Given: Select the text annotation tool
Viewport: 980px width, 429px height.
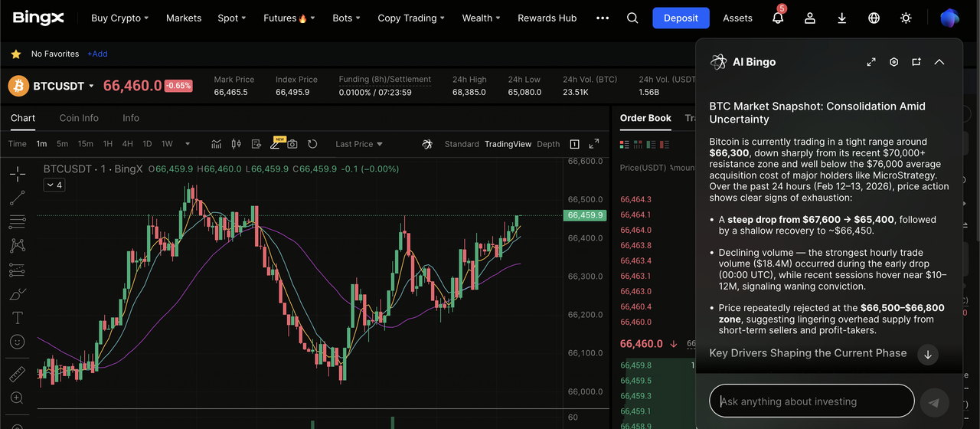Looking at the screenshot, I should (x=17, y=318).
